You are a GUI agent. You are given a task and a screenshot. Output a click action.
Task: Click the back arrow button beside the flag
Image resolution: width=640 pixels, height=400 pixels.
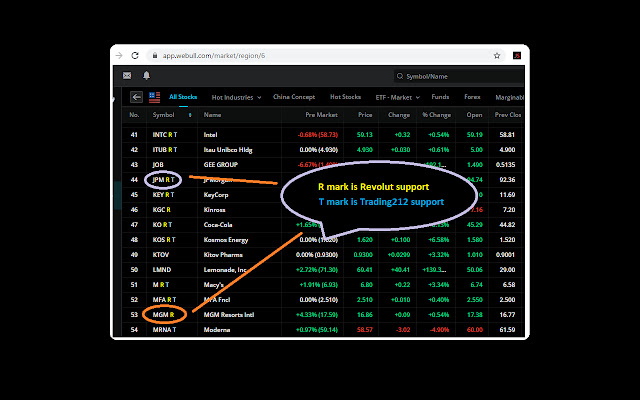(x=136, y=97)
